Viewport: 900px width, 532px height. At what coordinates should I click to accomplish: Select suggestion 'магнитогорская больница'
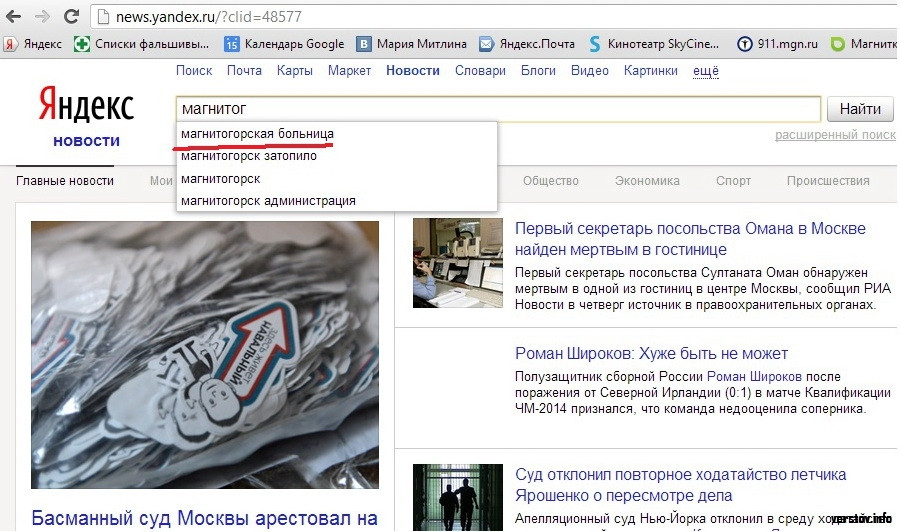pos(257,133)
